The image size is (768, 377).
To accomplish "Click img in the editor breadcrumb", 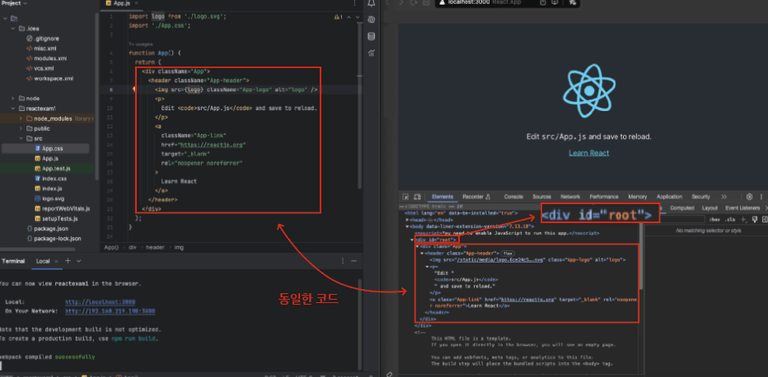I will click(179, 247).
